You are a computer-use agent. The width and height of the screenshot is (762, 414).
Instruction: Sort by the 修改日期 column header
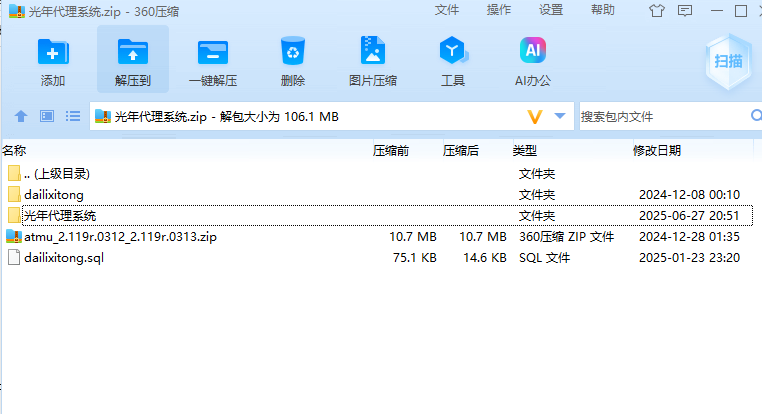click(657, 151)
